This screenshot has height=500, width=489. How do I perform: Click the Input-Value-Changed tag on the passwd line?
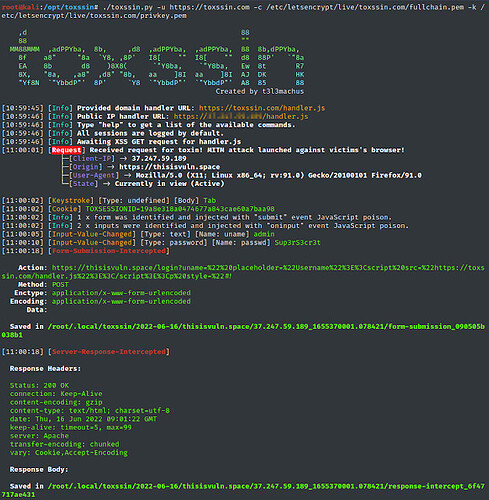(92, 242)
